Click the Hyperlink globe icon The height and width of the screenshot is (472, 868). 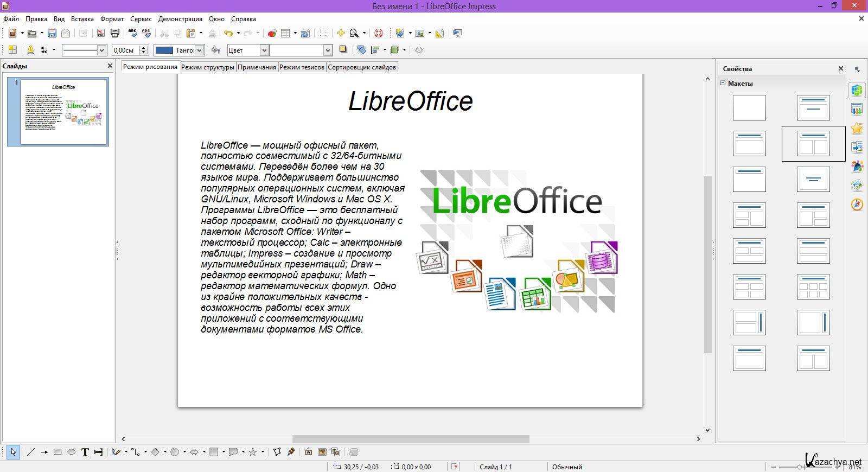point(305,33)
